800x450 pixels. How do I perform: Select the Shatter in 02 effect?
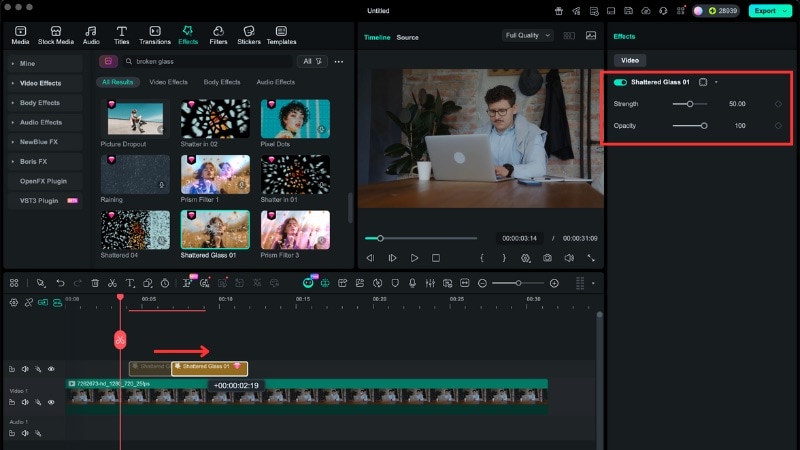coord(215,118)
